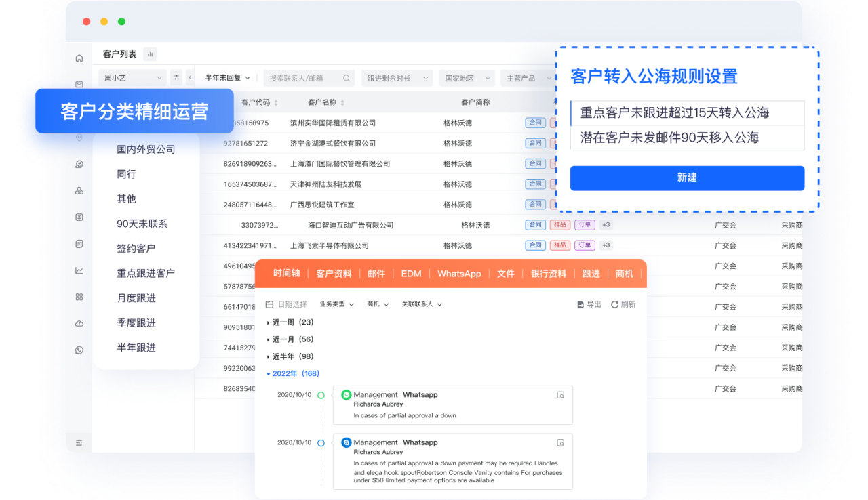Open the 业务类型 dropdown
868x500 pixels.
point(337,305)
